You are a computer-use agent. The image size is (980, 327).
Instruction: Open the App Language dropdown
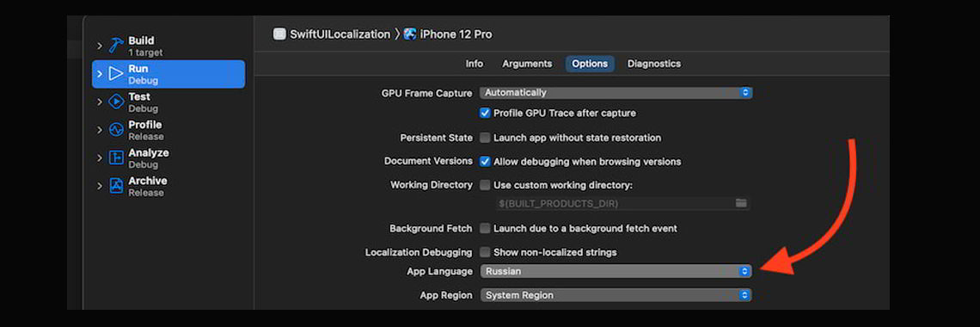point(616,271)
